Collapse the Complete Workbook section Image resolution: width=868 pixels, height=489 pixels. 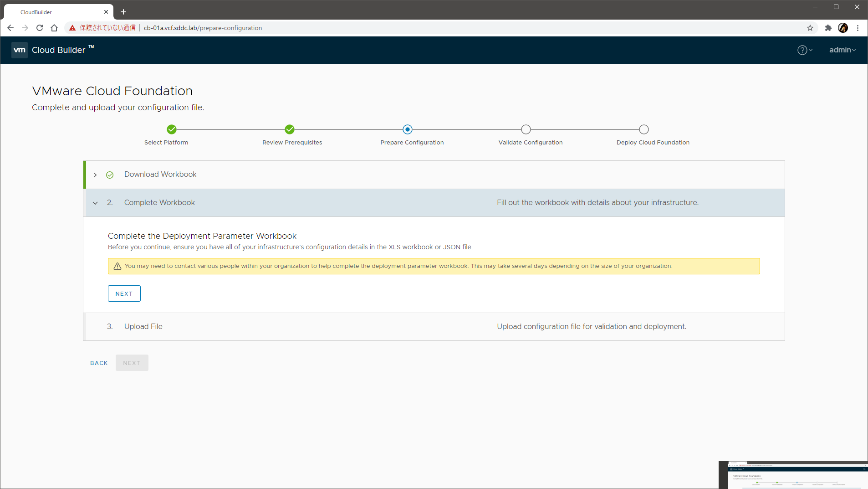tap(95, 203)
